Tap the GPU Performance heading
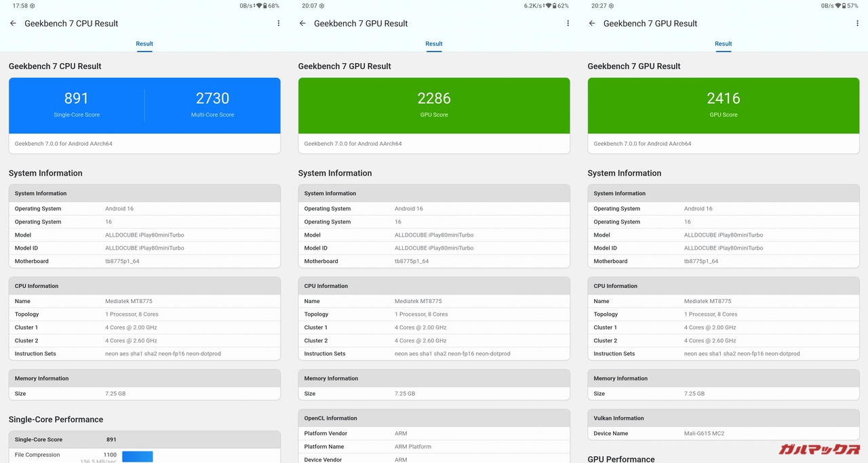Viewport: 868px width, 463px height. (621, 459)
